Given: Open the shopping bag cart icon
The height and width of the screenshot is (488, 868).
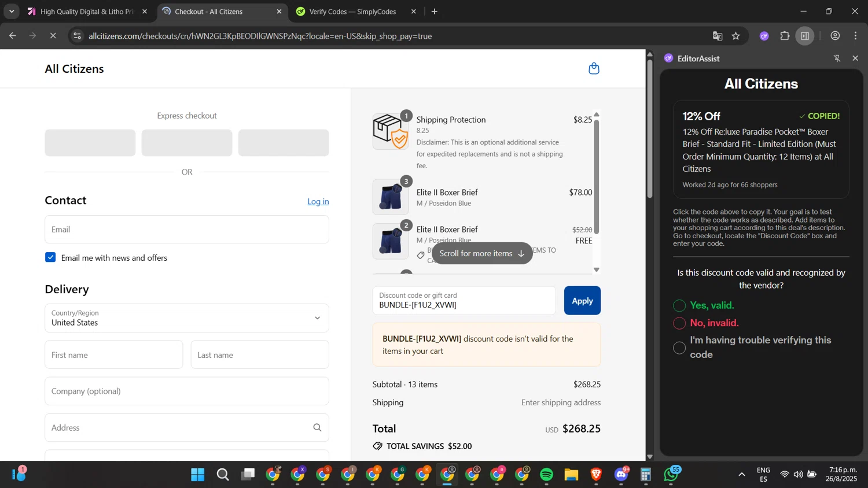Looking at the screenshot, I should (594, 69).
